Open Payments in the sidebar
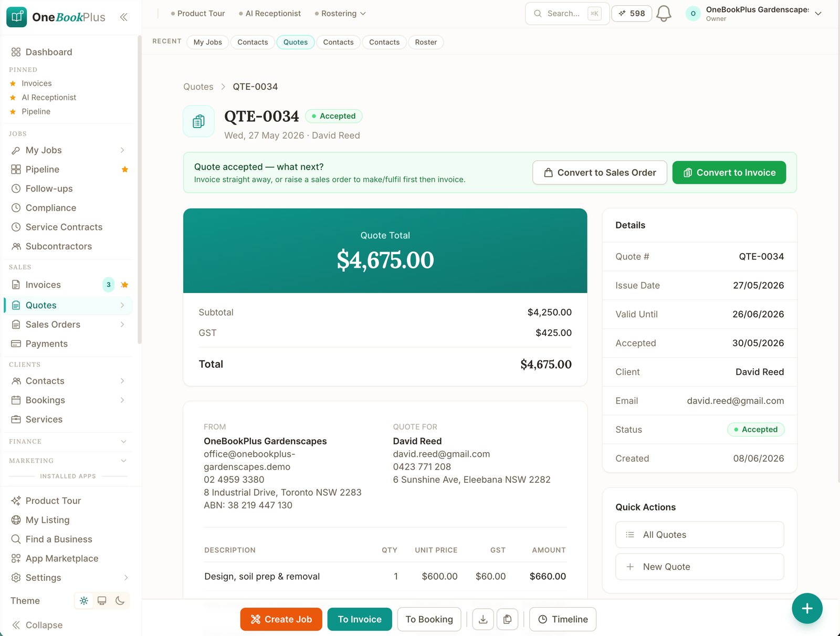This screenshot has width=840, height=636. pos(46,343)
